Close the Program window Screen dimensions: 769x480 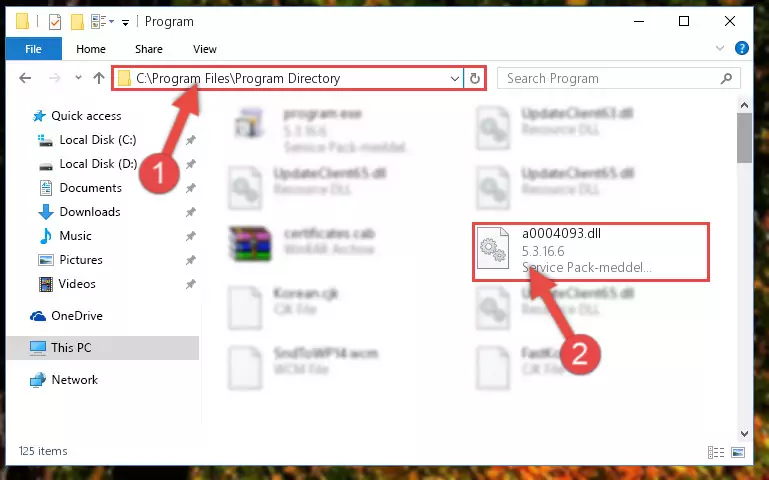[730, 22]
